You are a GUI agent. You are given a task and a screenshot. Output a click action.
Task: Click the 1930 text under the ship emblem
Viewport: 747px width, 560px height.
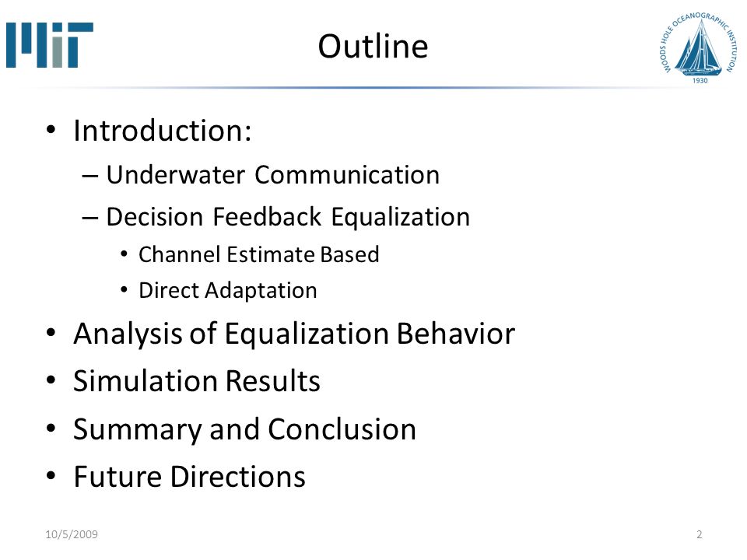700,80
